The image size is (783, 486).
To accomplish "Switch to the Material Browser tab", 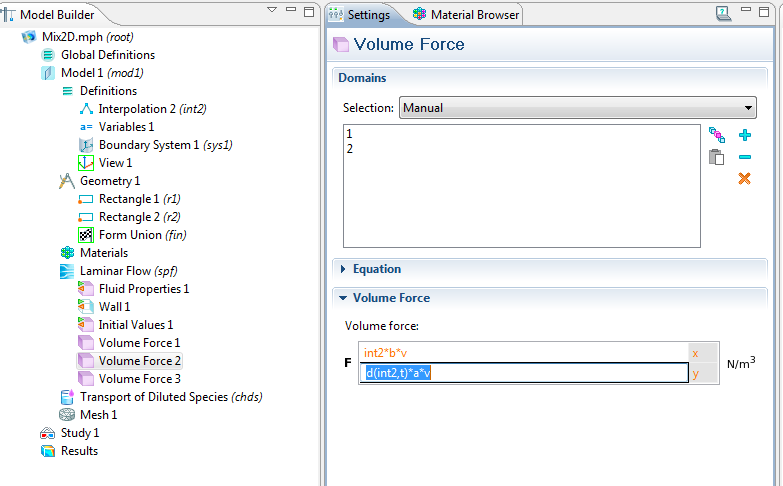I will click(x=466, y=15).
